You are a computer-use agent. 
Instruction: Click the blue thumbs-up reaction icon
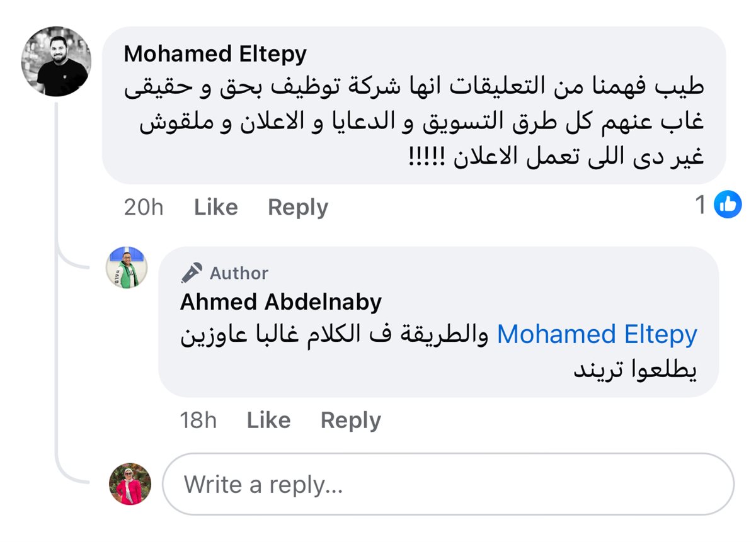coord(728,205)
